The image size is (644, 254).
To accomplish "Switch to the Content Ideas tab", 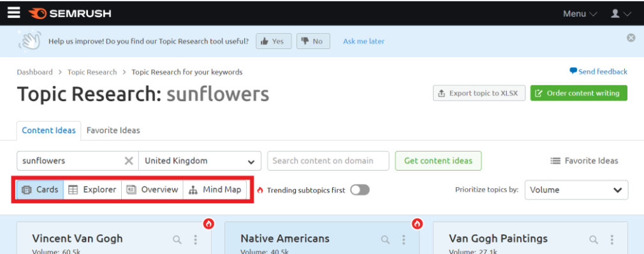I will 49,131.
